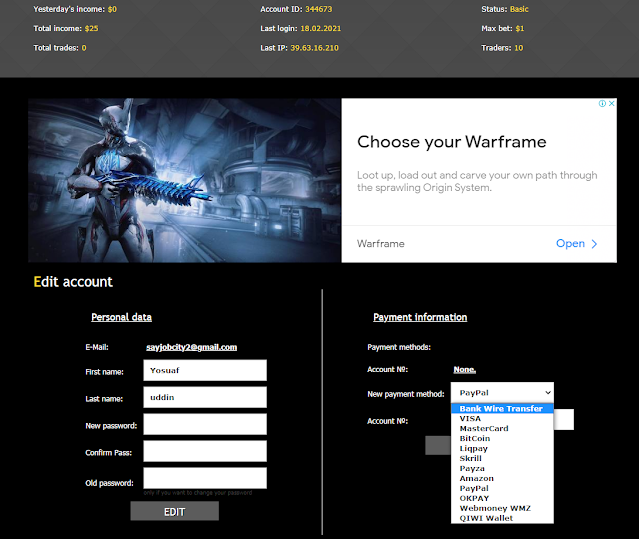Click the Total trades value 0
Viewport: 639px width, 539px height.
tap(84, 48)
